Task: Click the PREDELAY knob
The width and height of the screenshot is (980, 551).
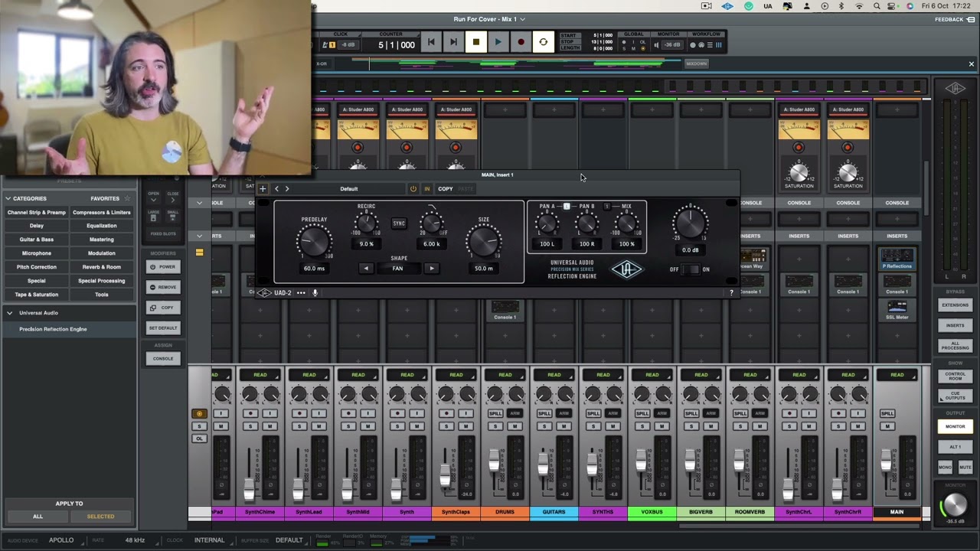Action: pyautogui.click(x=314, y=243)
